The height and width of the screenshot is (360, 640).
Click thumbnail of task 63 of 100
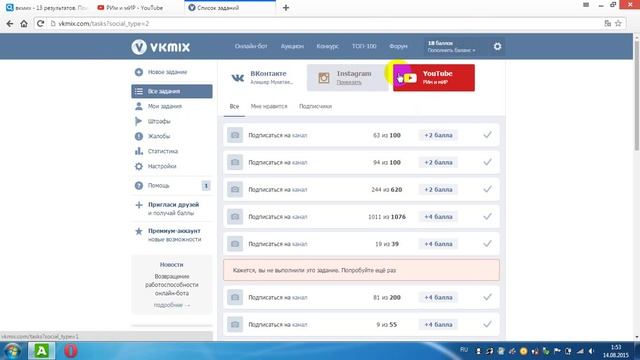coord(235,135)
